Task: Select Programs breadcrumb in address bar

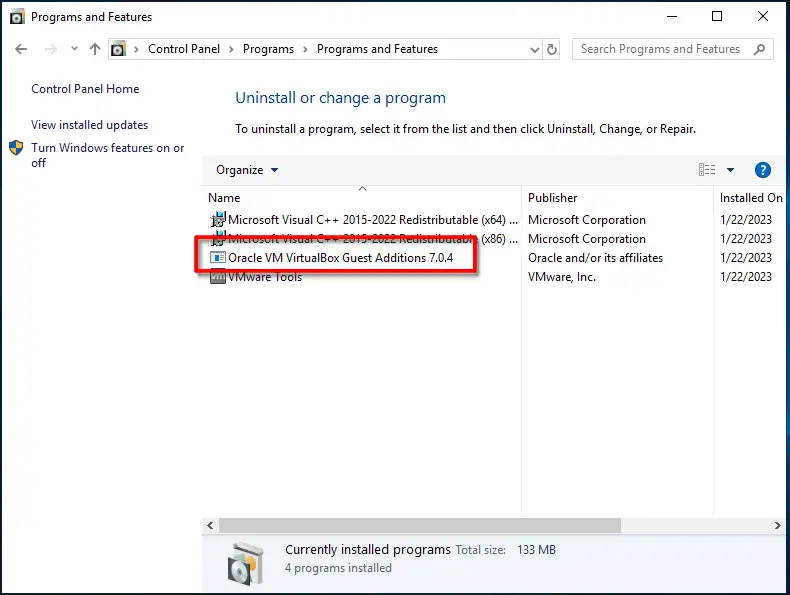Action: point(268,49)
